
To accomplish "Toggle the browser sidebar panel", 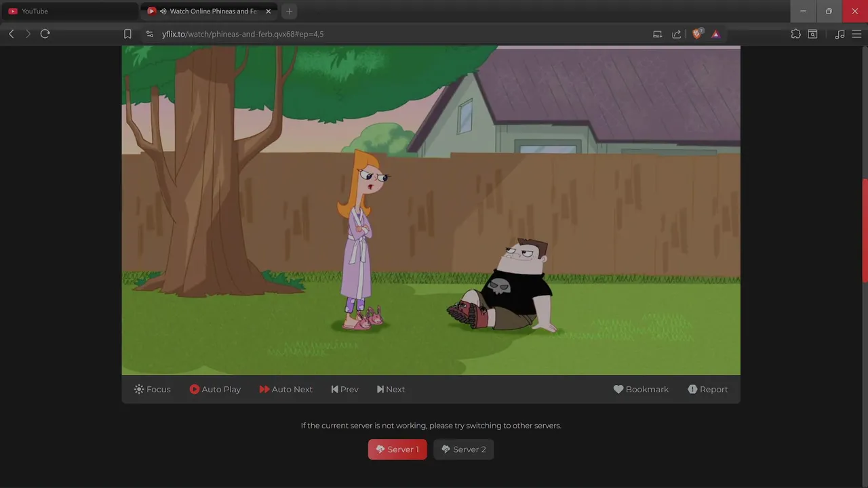I will (x=812, y=34).
